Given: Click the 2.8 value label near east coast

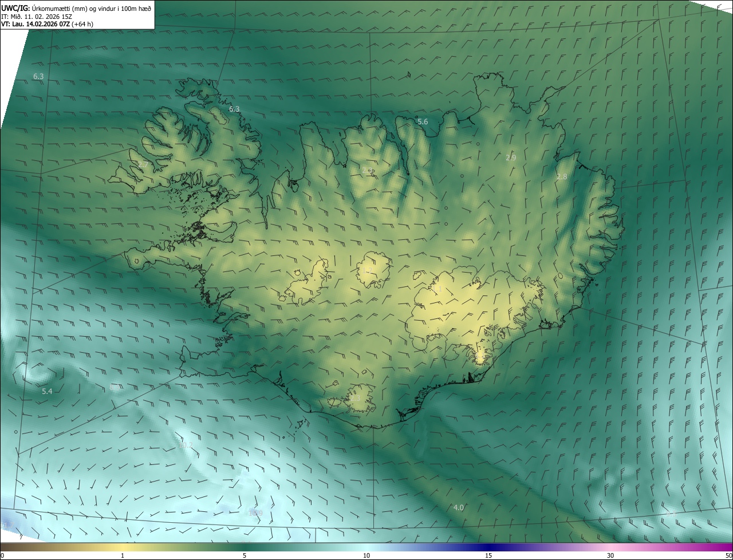Looking at the screenshot, I should pyautogui.click(x=562, y=176).
